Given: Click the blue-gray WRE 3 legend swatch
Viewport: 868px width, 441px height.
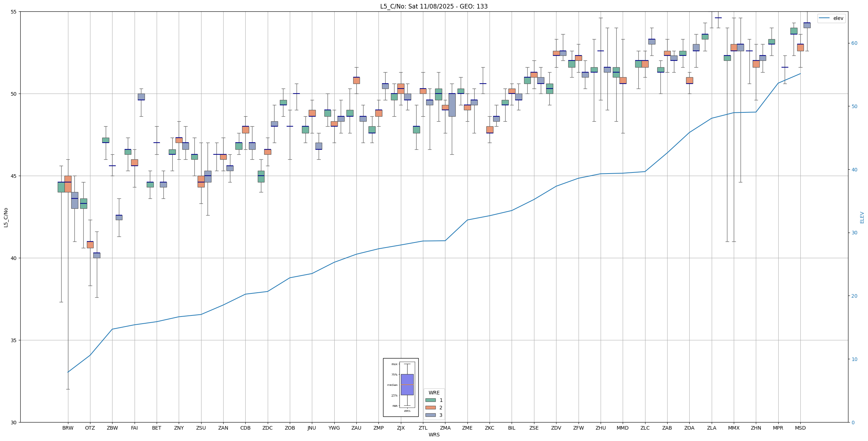Looking at the screenshot, I should point(430,415).
